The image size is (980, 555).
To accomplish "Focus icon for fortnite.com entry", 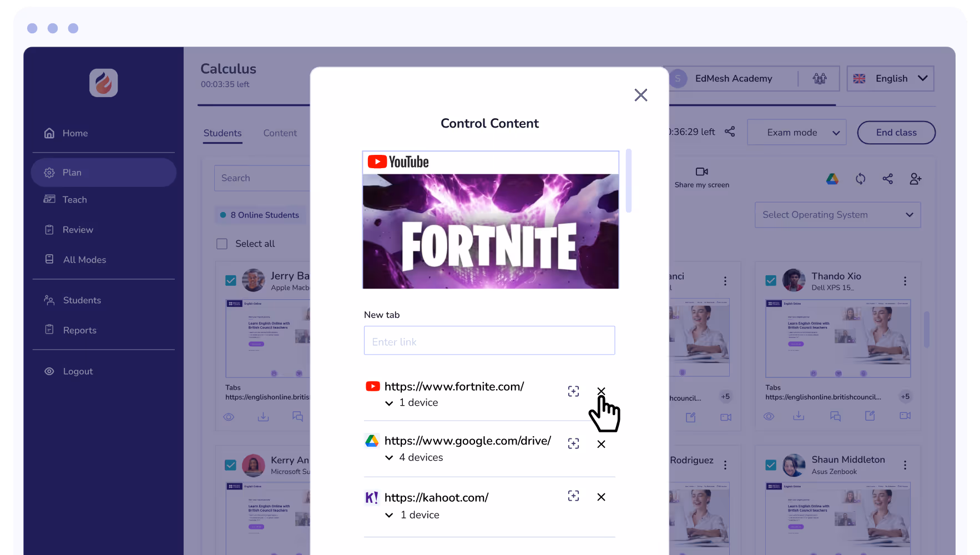I will 573,391.
